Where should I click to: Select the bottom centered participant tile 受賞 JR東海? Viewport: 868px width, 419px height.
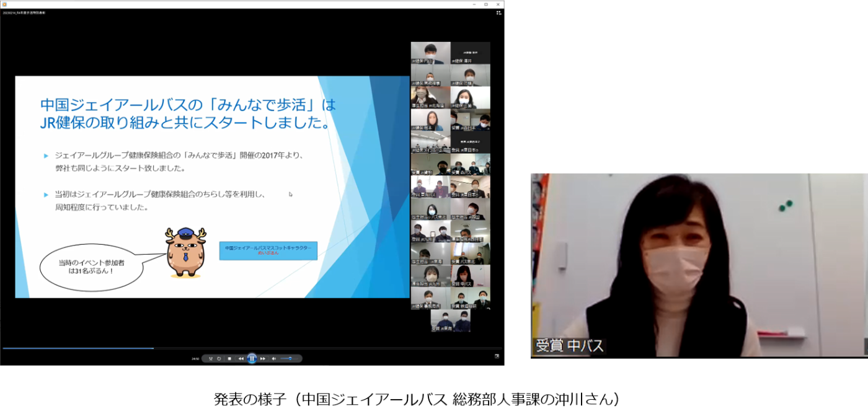450,320
